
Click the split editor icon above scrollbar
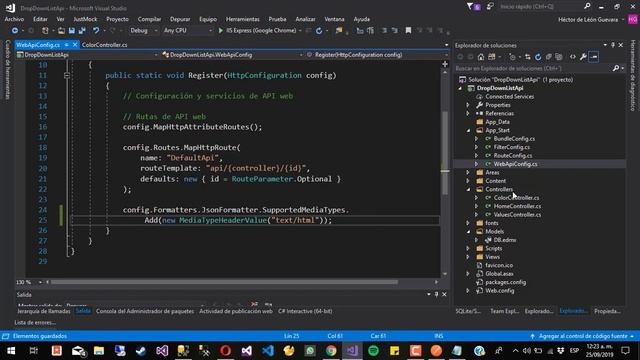[x=445, y=64]
